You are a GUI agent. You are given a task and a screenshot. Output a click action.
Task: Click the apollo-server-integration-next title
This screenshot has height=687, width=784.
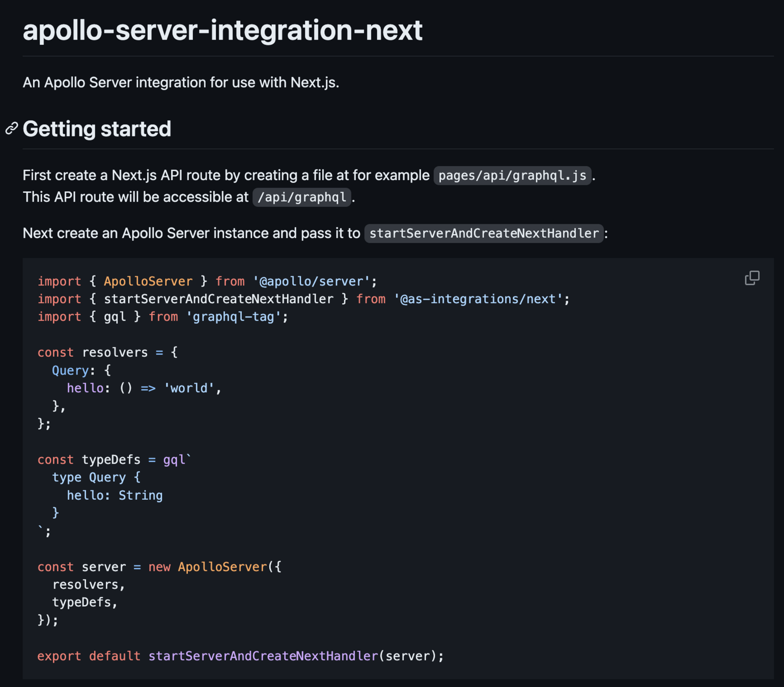222,30
